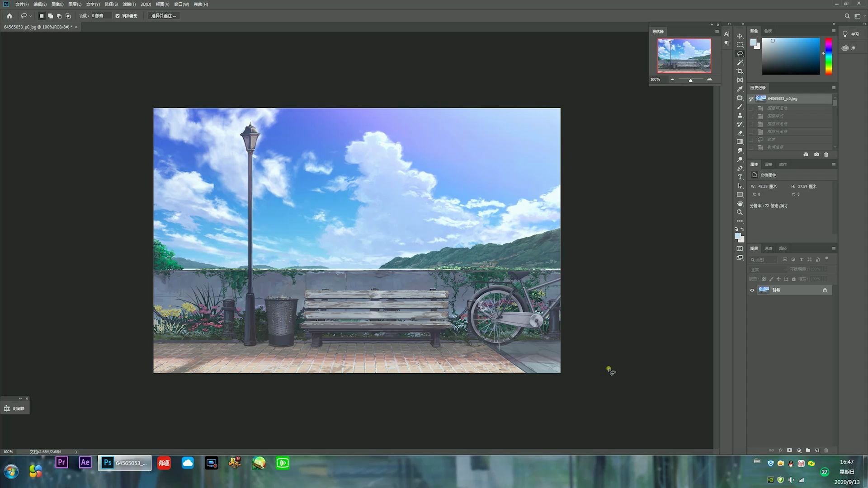Open the Layers panel options menu
The height and width of the screenshot is (488, 868).
[834, 249]
